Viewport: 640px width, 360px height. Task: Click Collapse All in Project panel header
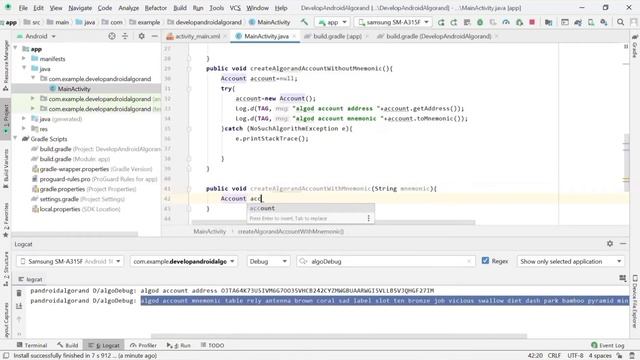pos(125,36)
